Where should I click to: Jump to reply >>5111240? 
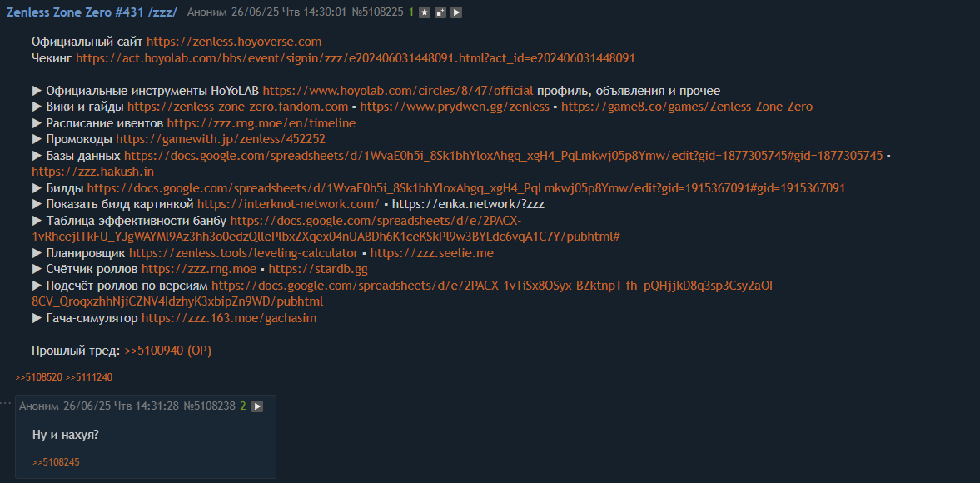(x=89, y=377)
